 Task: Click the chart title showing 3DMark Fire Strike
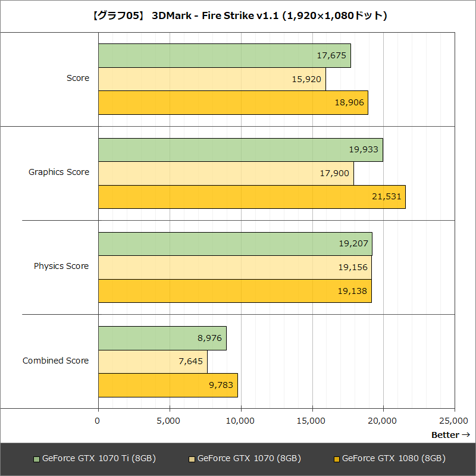click(238, 16)
